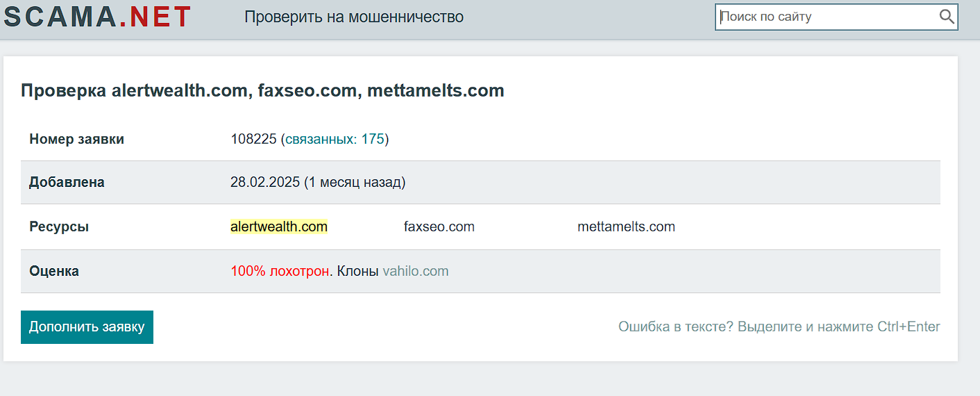980x396 pixels.
Task: Open the SCAMA.NET logo homepage
Action: [97, 17]
